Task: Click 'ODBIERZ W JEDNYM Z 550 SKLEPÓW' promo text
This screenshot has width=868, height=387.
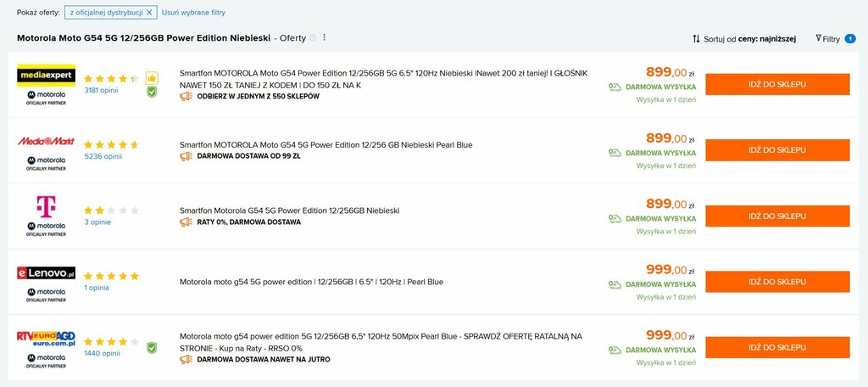Action: tap(258, 97)
